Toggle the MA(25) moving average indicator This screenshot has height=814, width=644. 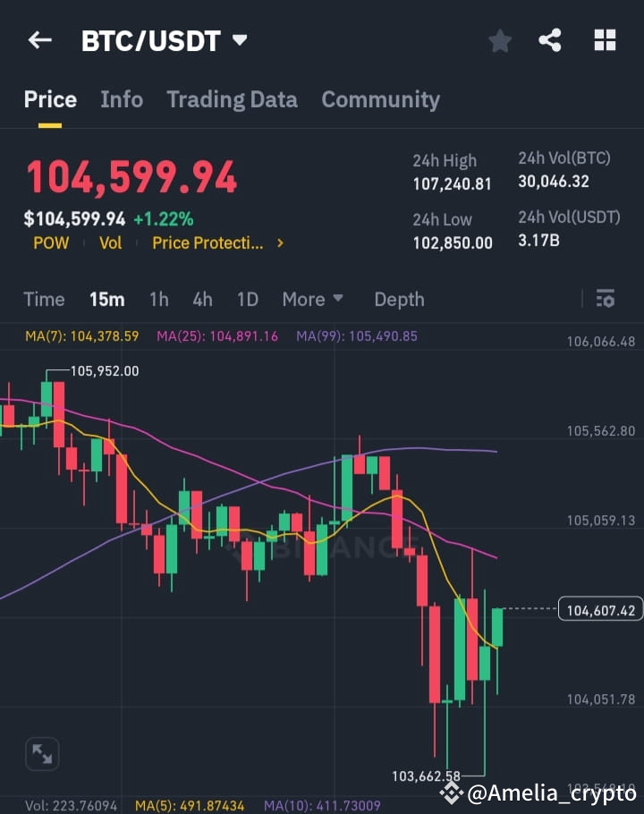pos(215,338)
